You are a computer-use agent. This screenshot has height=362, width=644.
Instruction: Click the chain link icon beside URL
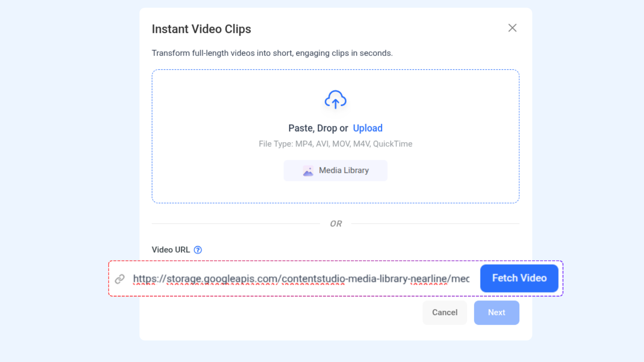(x=120, y=279)
